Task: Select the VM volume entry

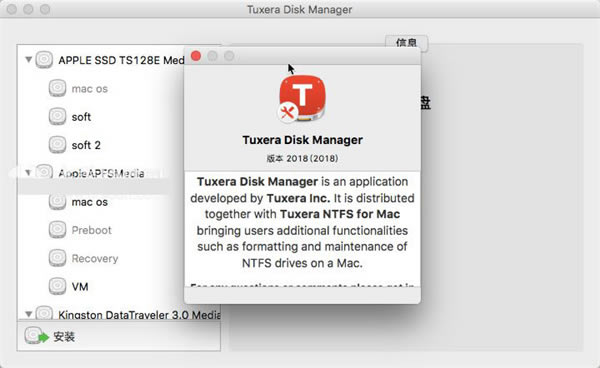Action: pyautogui.click(x=80, y=287)
